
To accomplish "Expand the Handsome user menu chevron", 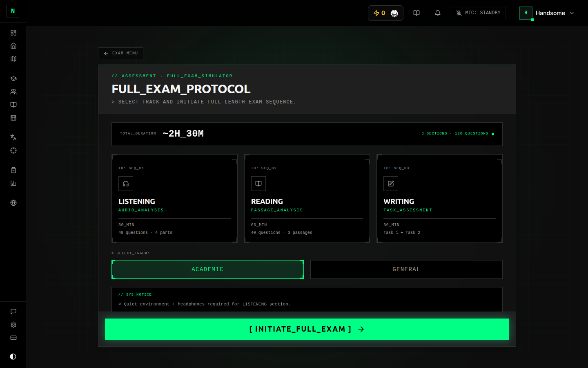I will tap(572, 13).
